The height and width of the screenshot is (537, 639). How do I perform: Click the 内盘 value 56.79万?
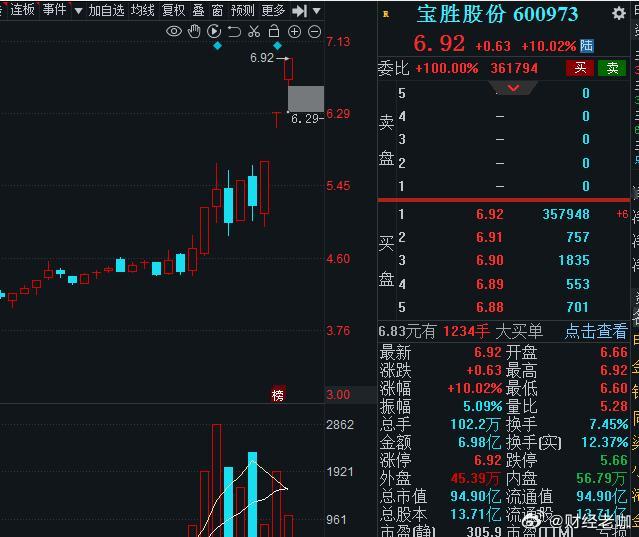coord(602,478)
